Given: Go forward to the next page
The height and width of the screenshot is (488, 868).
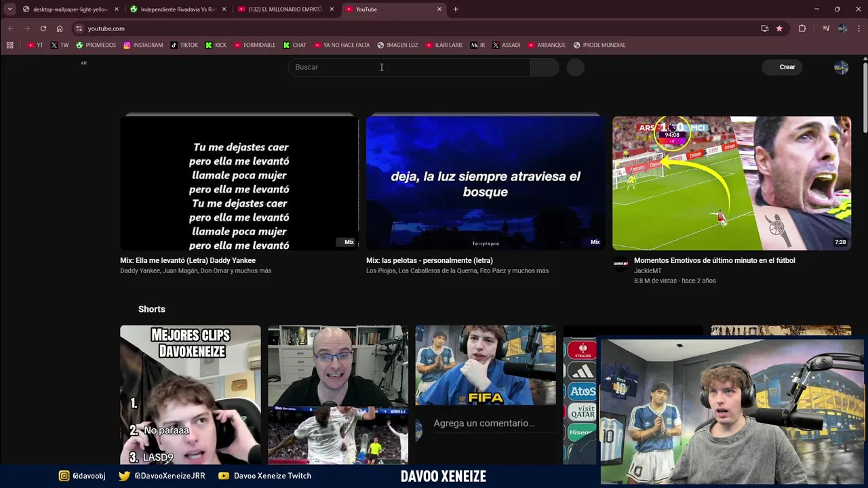Looking at the screenshot, I should pos(27,28).
